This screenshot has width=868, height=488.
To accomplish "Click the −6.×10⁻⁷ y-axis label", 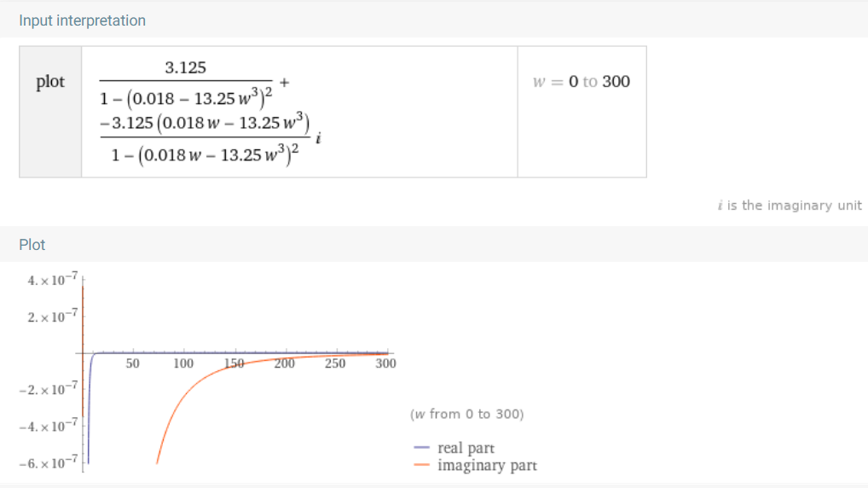I will click(49, 462).
